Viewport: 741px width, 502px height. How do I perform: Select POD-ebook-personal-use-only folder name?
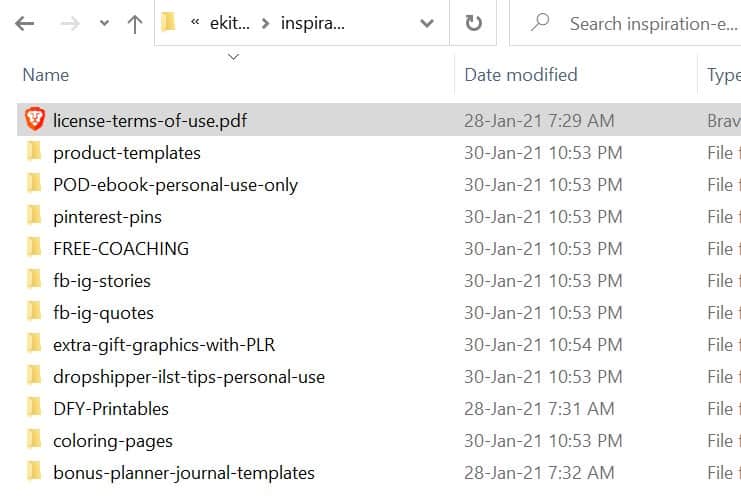pos(175,185)
